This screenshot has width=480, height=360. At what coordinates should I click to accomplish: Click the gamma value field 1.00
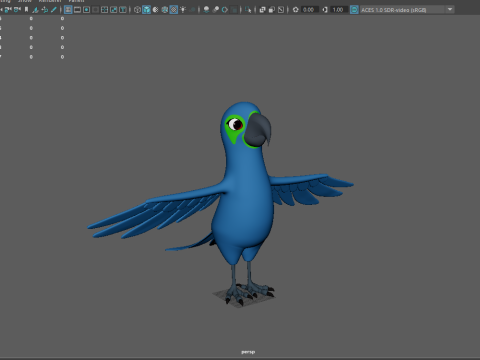tap(338, 10)
